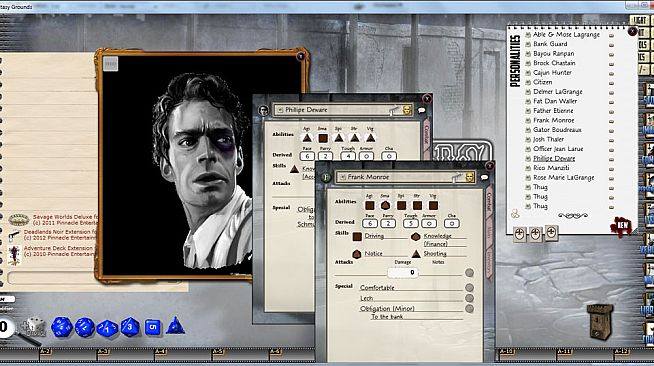Click the link icon before Frank Monroe's name field
This screenshot has width=654, height=366.
click(x=343, y=177)
